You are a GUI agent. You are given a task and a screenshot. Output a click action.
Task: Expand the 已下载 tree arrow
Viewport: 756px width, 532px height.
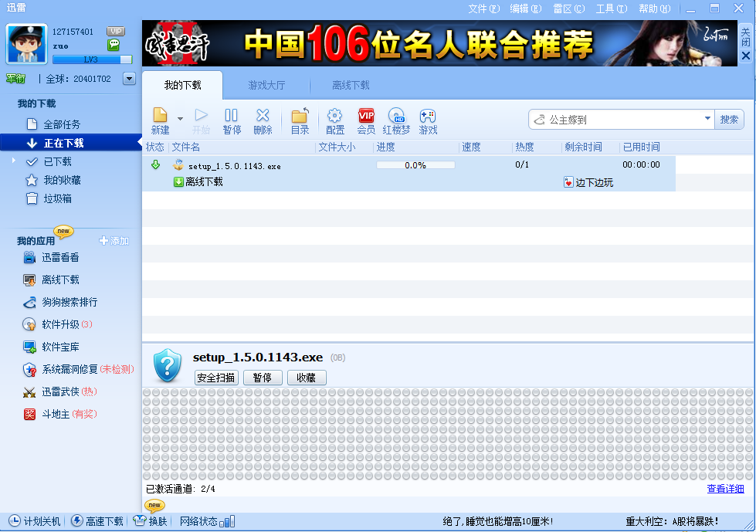(13, 161)
